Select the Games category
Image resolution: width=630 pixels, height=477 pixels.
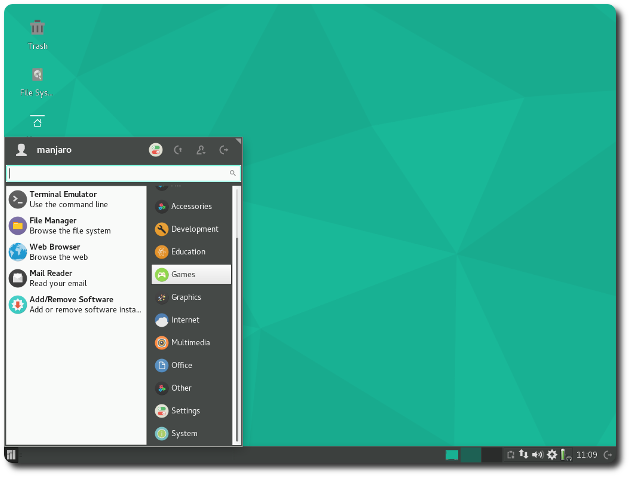[x=191, y=274]
